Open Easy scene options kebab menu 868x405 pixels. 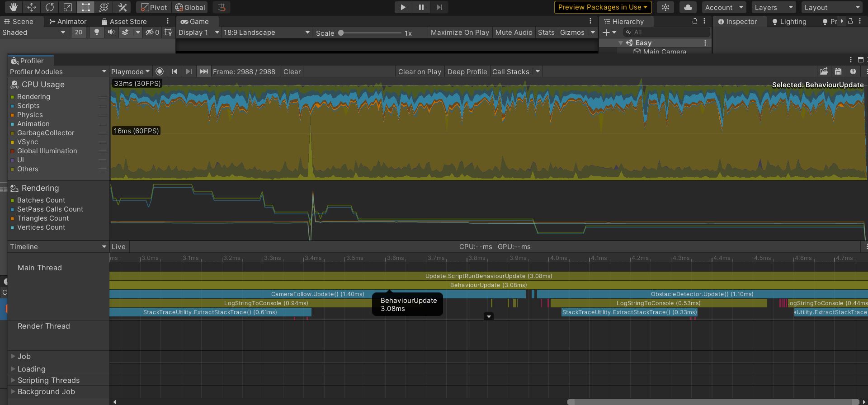(705, 42)
